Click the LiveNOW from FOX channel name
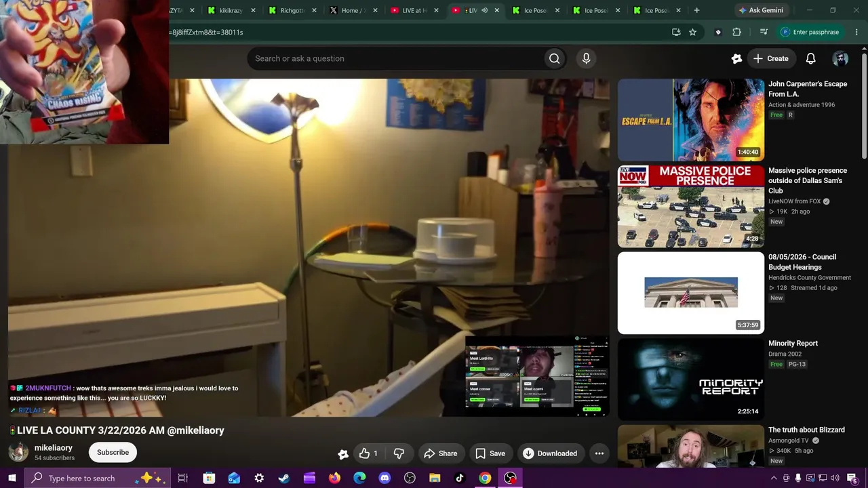 point(795,201)
